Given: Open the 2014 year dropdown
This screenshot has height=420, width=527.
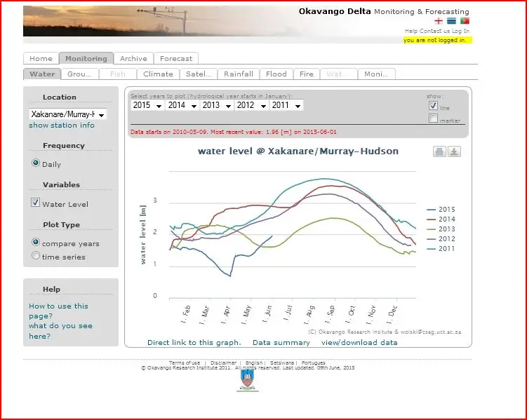Looking at the screenshot, I should point(182,105).
